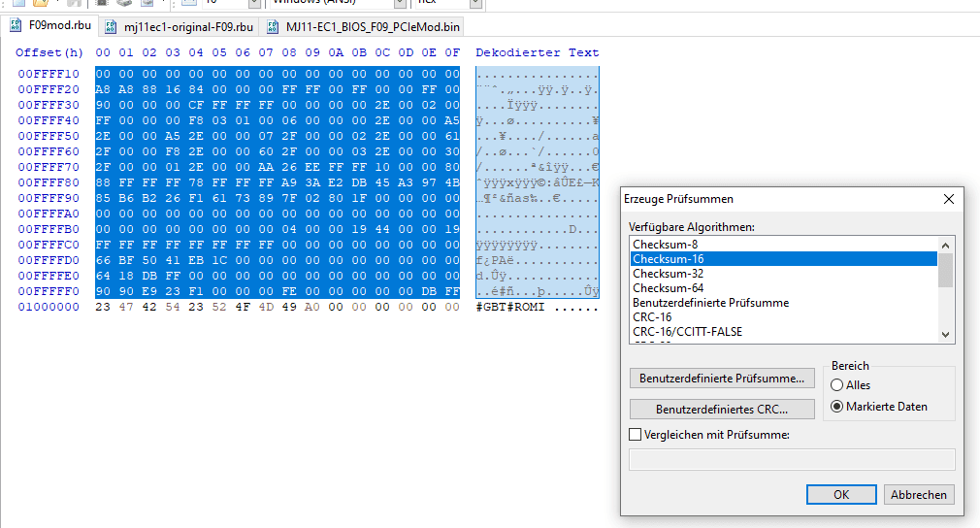The image size is (980, 528).
Task: Click the offset label 00FFFFE0
Action: tap(49, 276)
